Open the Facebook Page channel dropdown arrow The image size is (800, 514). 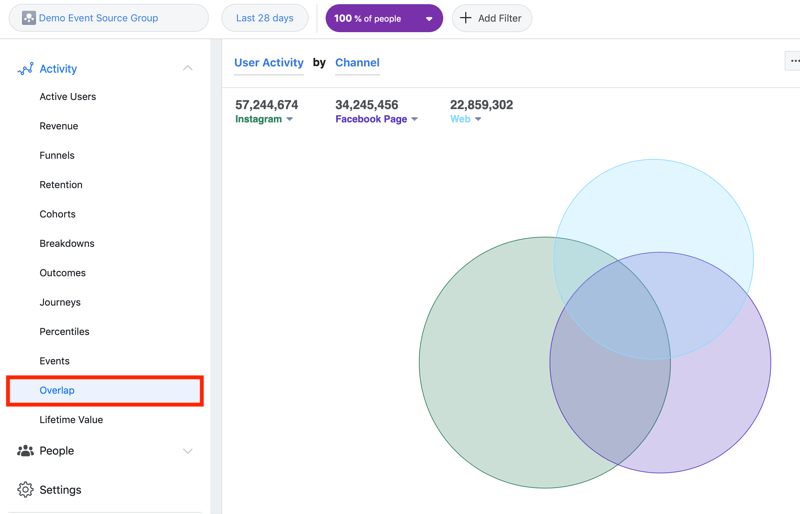(414, 119)
